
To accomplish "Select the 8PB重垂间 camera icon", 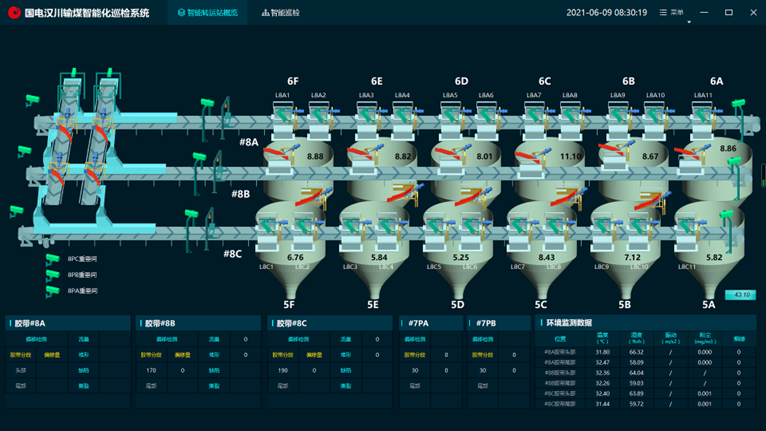I will point(53,275).
